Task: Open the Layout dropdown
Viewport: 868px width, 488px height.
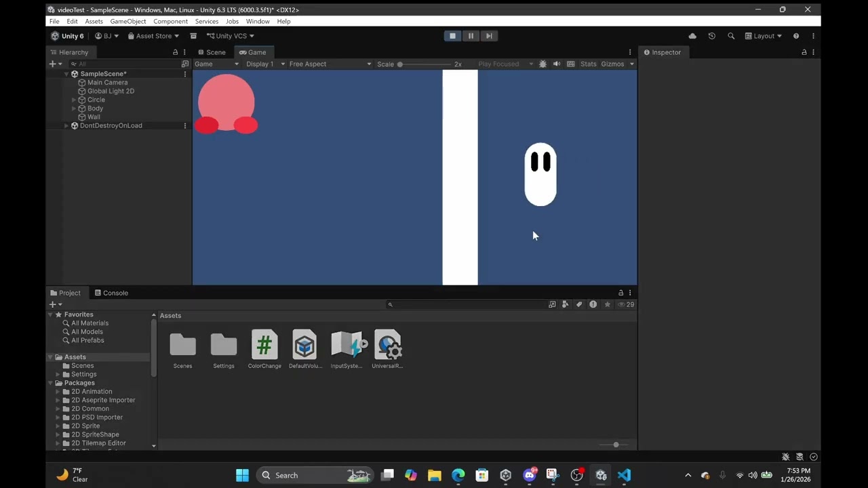Action: pyautogui.click(x=764, y=36)
